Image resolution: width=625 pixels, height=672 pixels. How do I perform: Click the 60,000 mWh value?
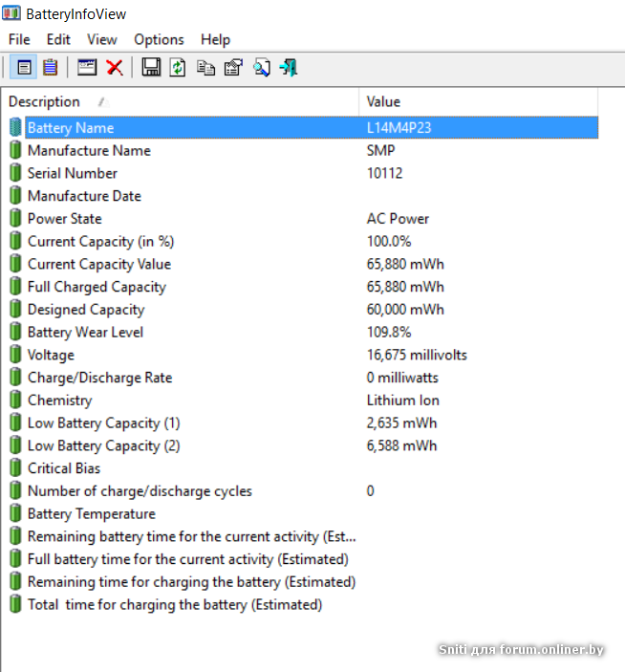pos(405,310)
